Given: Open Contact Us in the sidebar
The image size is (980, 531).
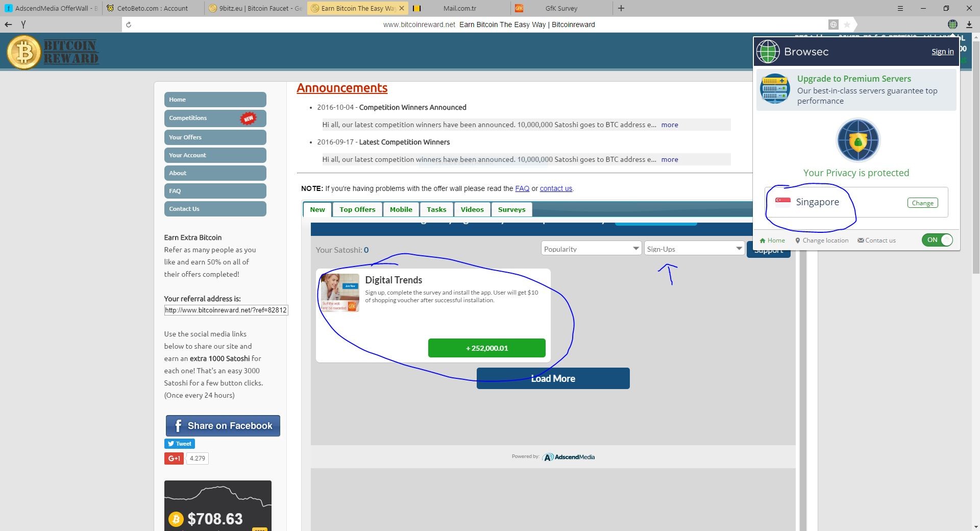Looking at the screenshot, I should tap(215, 209).
